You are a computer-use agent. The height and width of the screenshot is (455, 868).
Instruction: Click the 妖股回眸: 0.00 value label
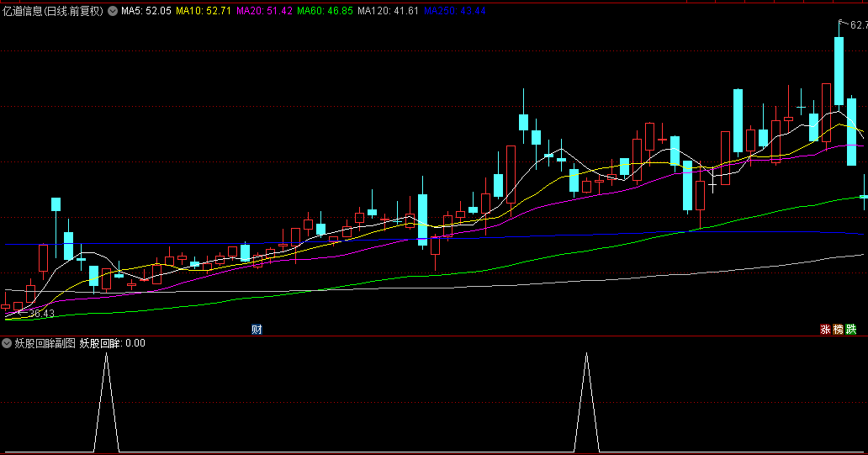tap(113, 343)
